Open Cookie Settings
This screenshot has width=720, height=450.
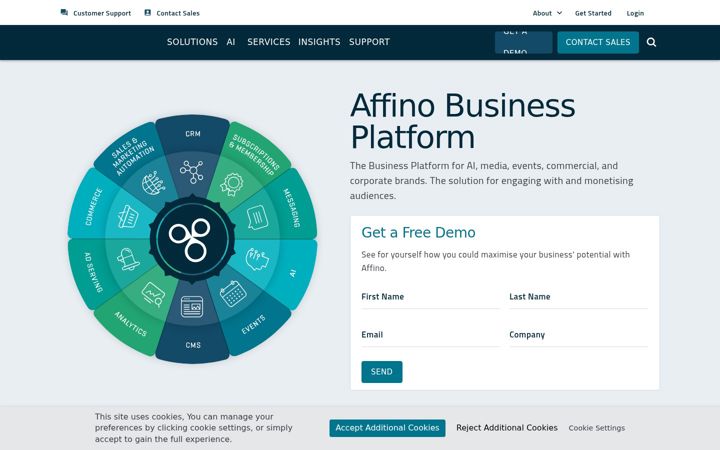pyautogui.click(x=596, y=428)
